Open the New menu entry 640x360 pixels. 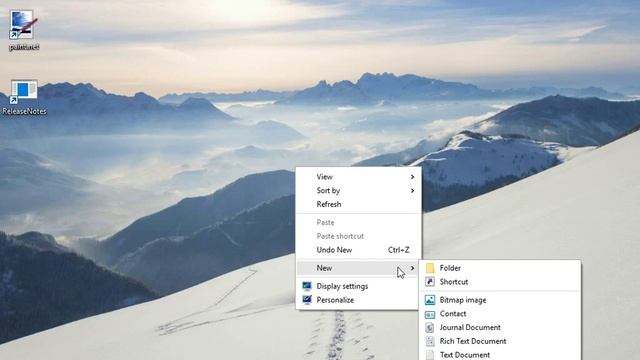point(358,268)
